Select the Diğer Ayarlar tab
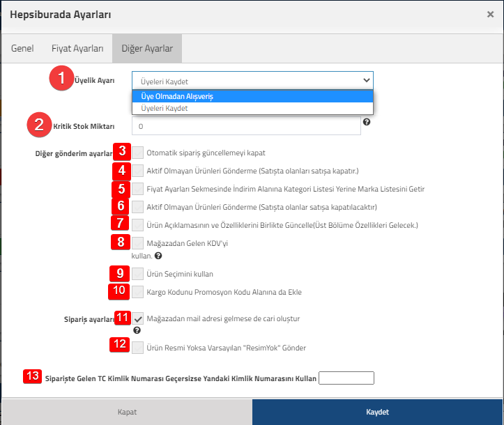This screenshot has height=425, width=504. (147, 49)
